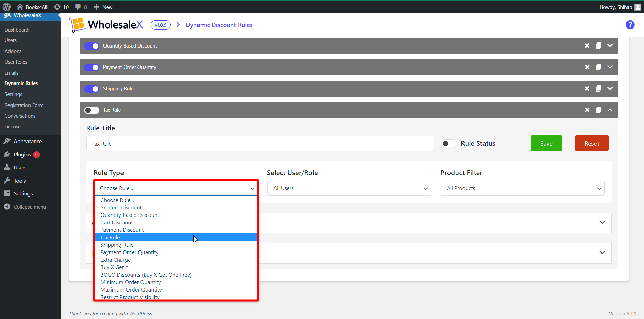Collapse the admin sidebar menu
This screenshot has width=644, height=319.
click(30, 207)
